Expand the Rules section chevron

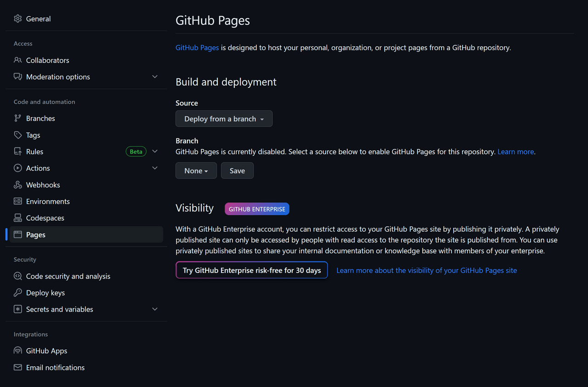(155, 152)
